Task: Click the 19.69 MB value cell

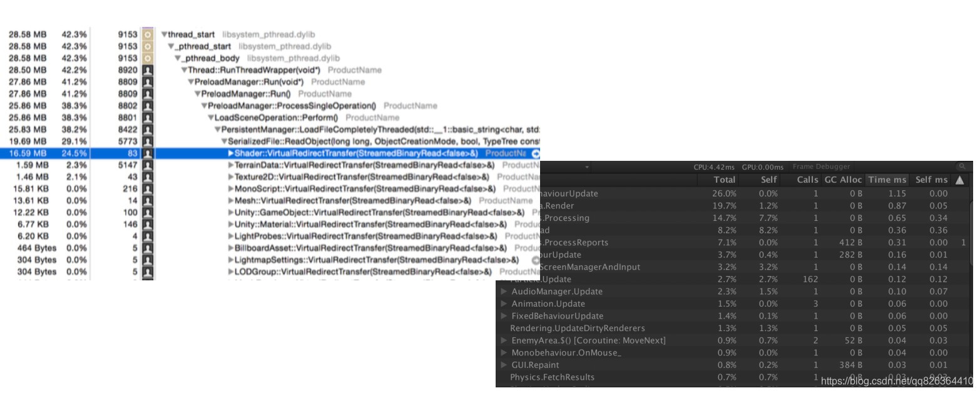Action: tap(28, 141)
